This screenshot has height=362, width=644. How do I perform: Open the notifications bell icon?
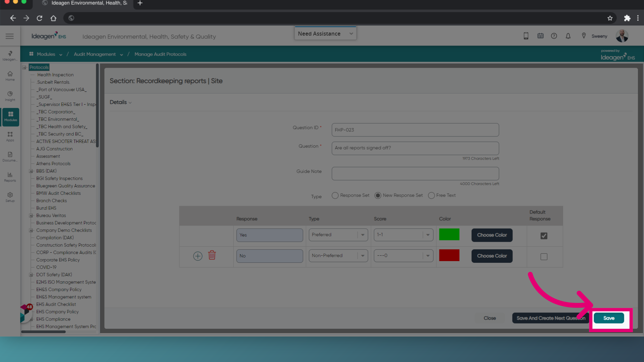(x=568, y=36)
